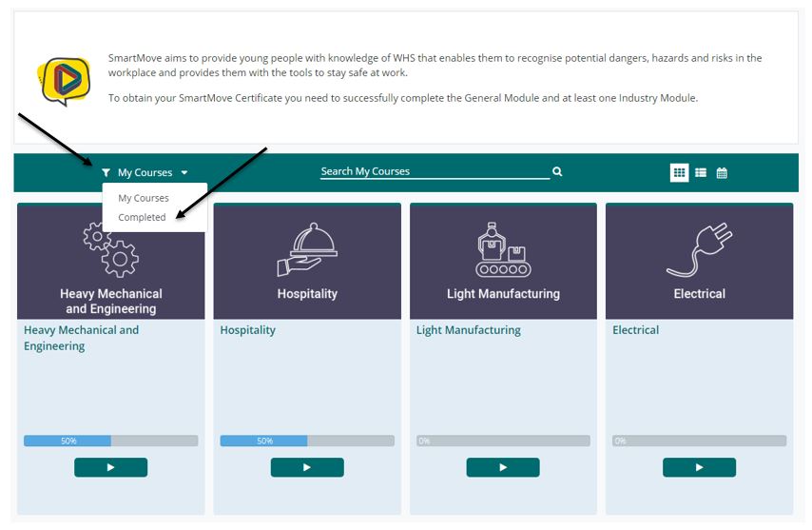Launch the Electrical course with play button
This screenshot has height=530, width=812.
(x=699, y=467)
